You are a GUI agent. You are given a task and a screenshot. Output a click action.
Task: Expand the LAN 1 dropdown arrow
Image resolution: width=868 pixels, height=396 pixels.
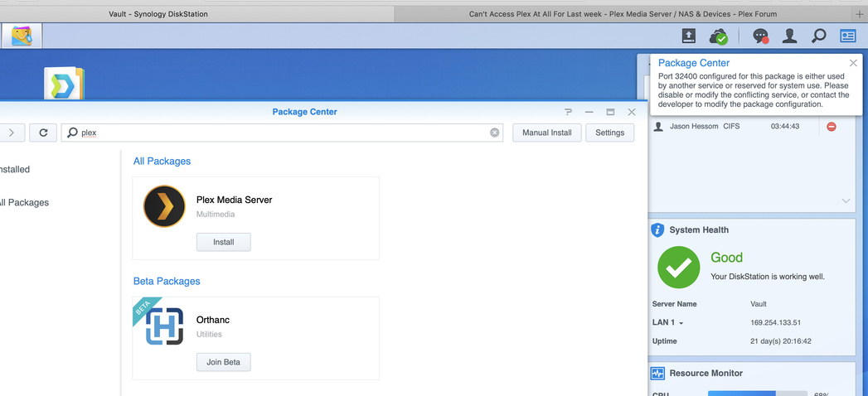tap(681, 323)
